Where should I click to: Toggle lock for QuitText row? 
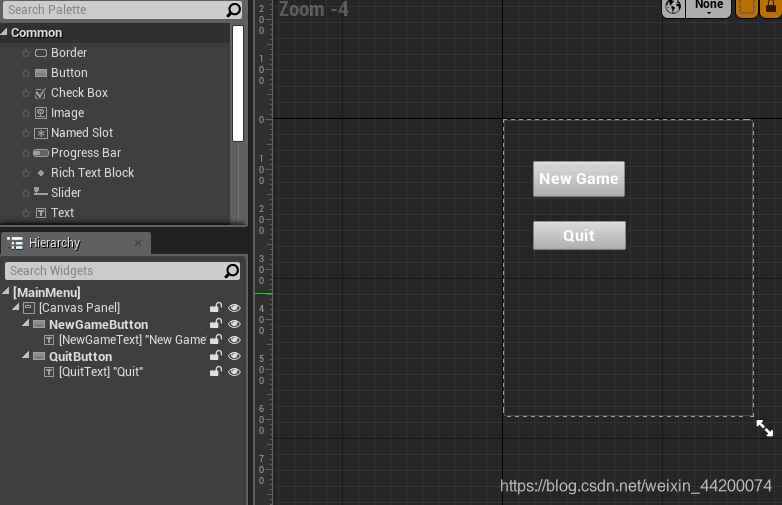pos(215,372)
